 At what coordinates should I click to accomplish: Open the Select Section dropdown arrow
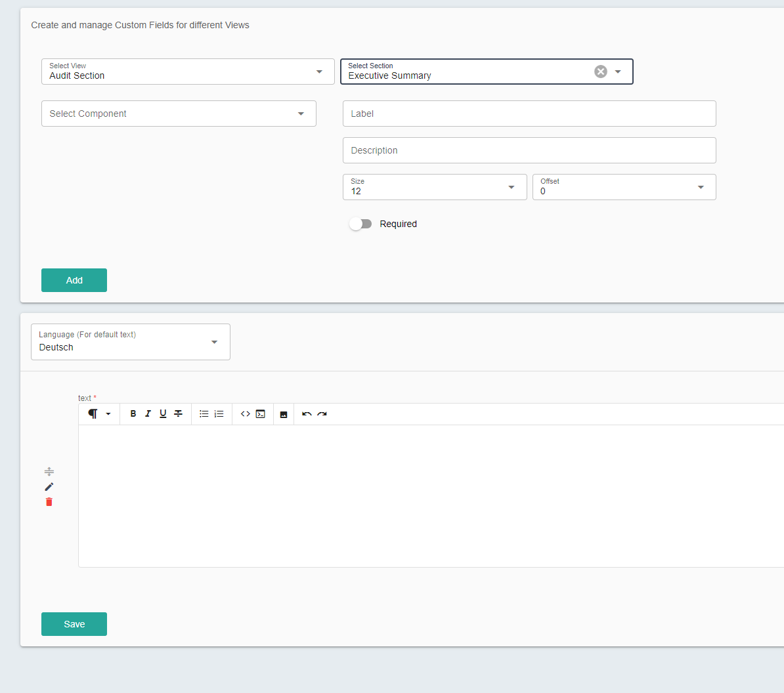618,72
